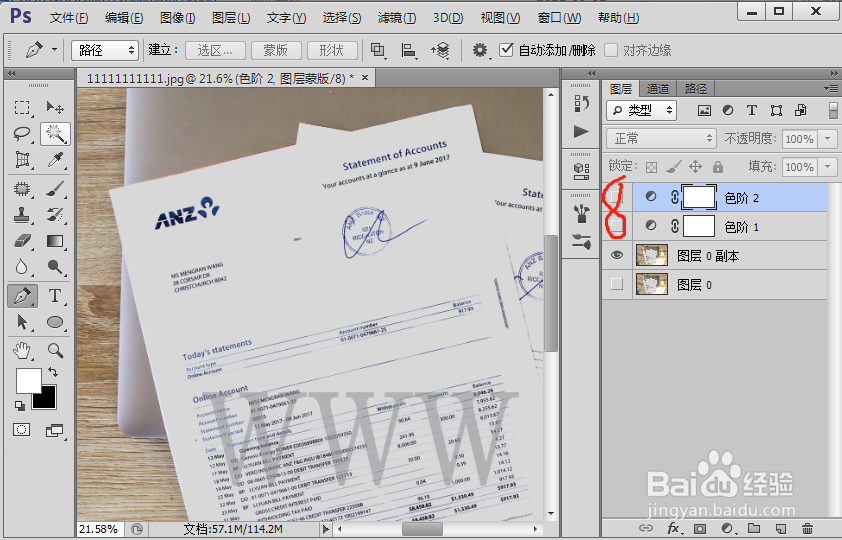
Task: Select the Hand tool
Action: [22, 351]
